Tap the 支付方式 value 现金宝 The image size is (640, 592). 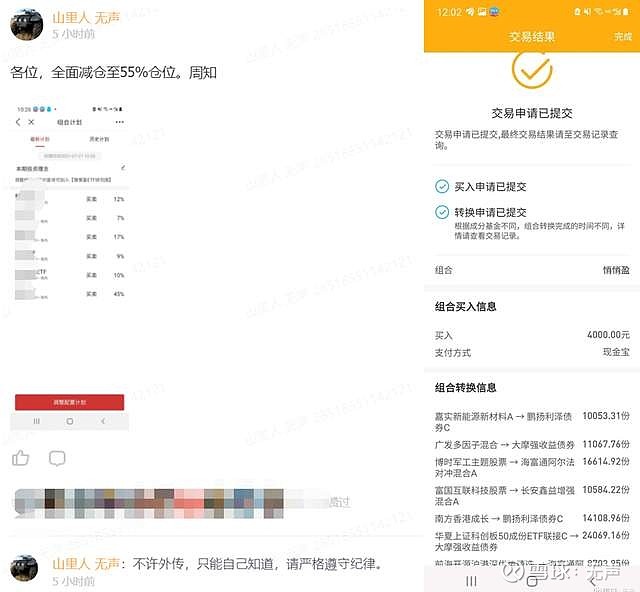pyautogui.click(x=616, y=352)
